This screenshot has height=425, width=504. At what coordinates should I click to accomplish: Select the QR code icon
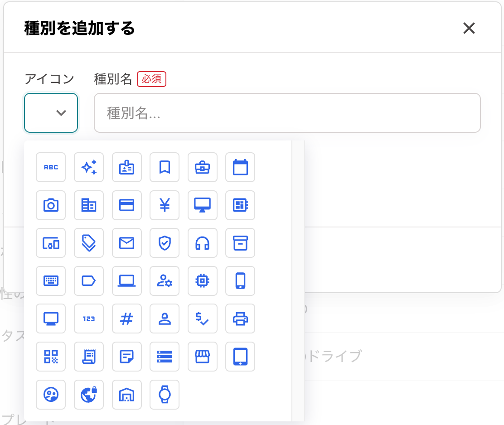point(51,357)
